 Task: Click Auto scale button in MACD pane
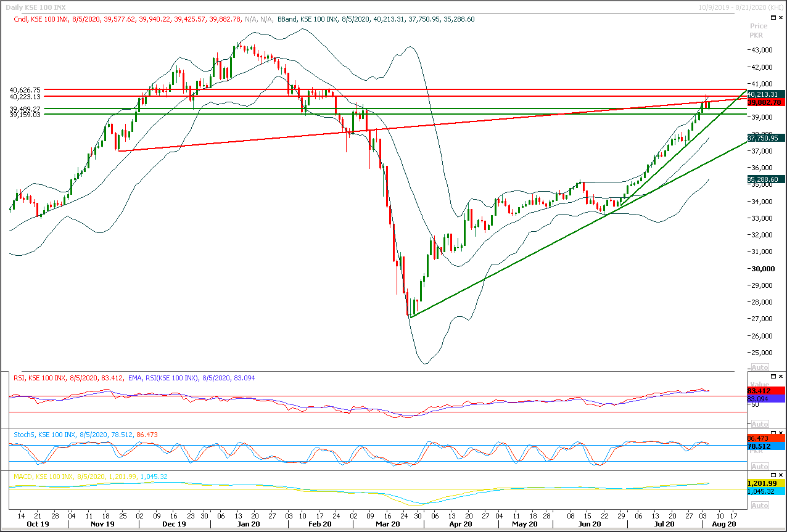(x=760, y=505)
